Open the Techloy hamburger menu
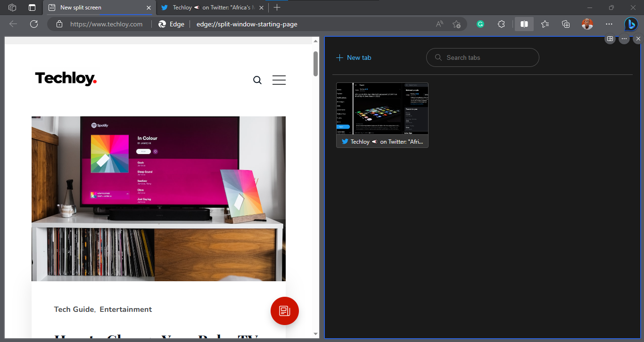Viewport: 644px width, 342px height. [x=279, y=80]
